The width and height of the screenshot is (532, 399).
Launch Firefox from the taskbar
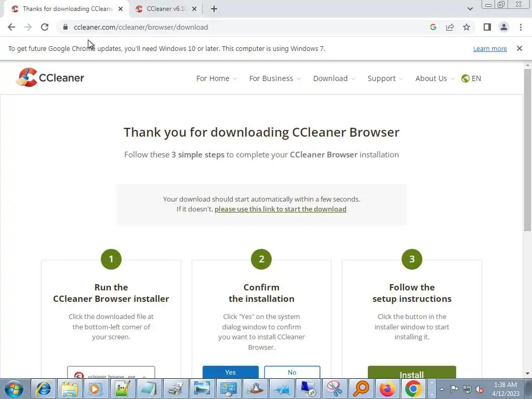387,389
